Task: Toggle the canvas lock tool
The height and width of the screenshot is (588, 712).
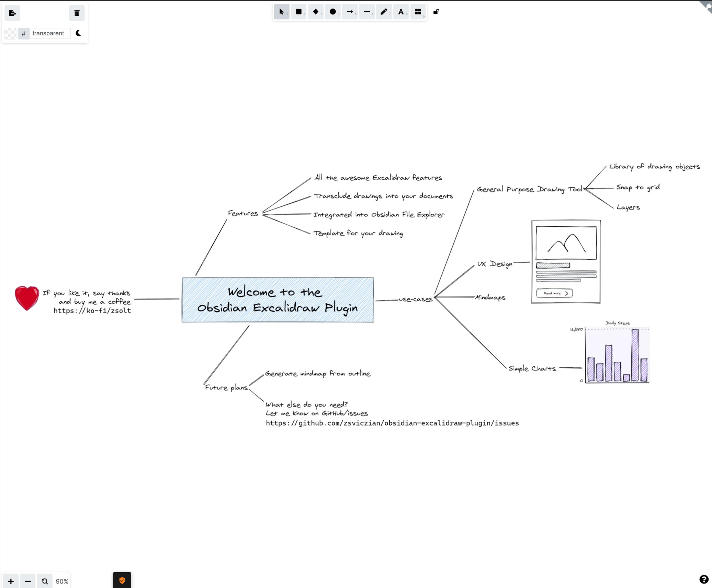Action: tap(436, 12)
